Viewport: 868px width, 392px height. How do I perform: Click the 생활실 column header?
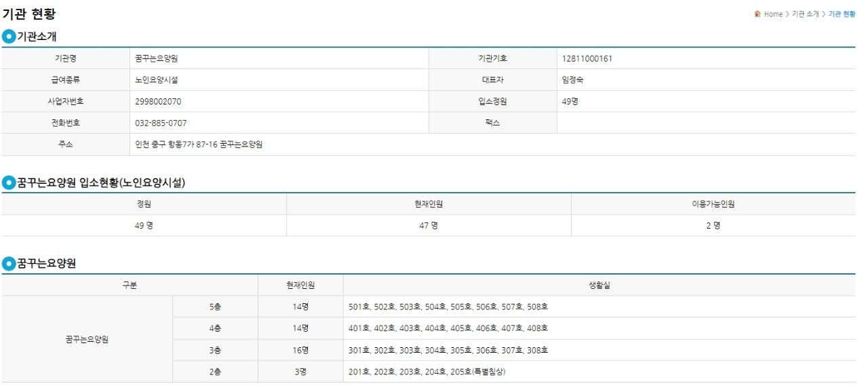[599, 286]
